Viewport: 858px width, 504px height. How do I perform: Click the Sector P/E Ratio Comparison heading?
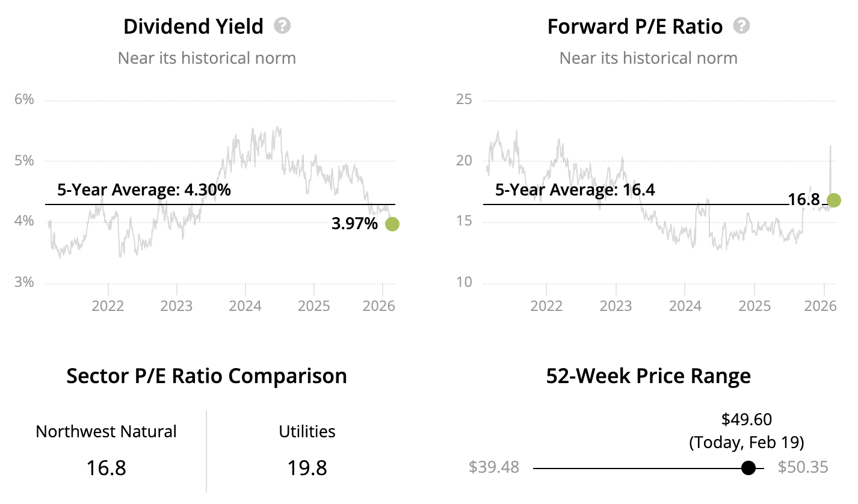coord(206,376)
